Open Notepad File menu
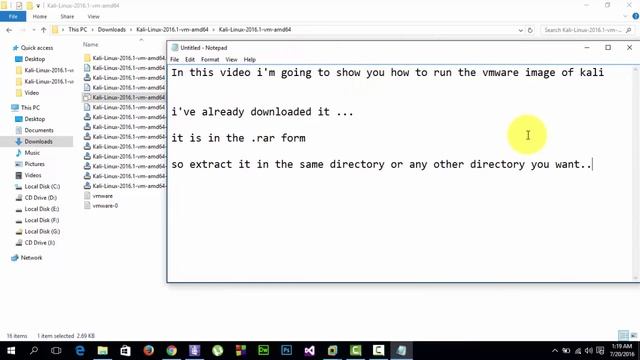Image resolution: width=640 pixels, height=360 pixels. [x=174, y=60]
